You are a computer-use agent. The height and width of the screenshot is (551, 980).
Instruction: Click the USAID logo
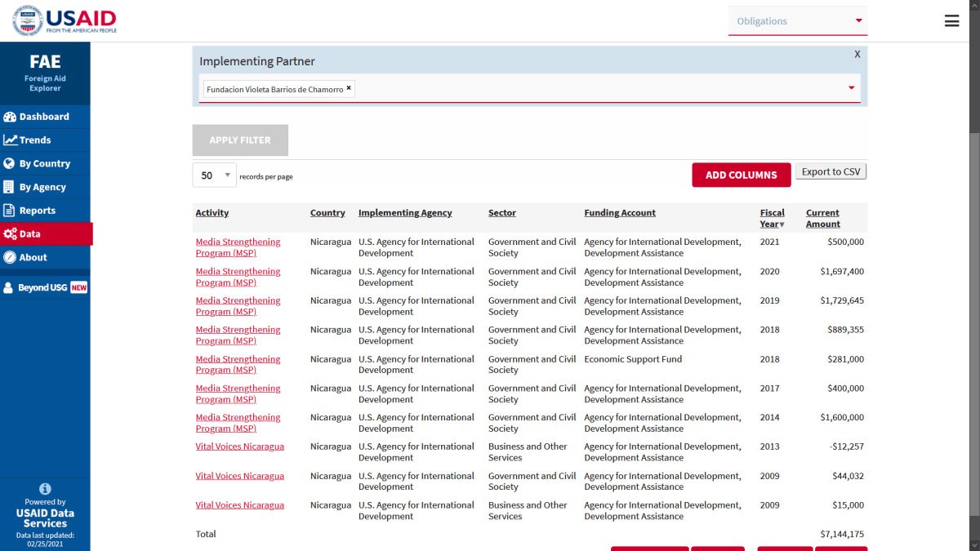click(x=65, y=21)
